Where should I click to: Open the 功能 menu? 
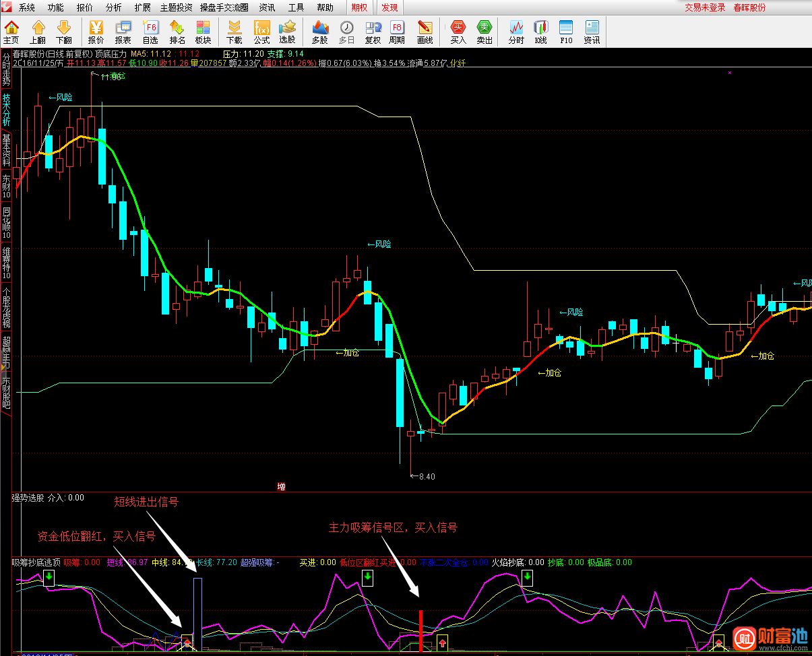click(x=56, y=8)
